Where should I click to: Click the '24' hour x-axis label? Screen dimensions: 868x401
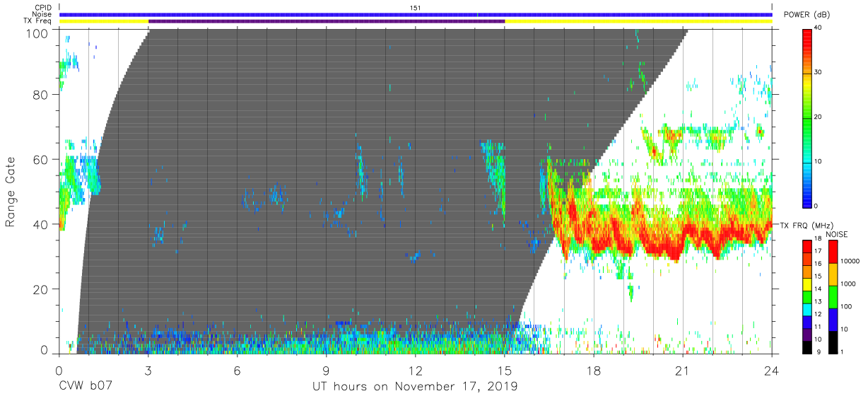[x=772, y=370]
